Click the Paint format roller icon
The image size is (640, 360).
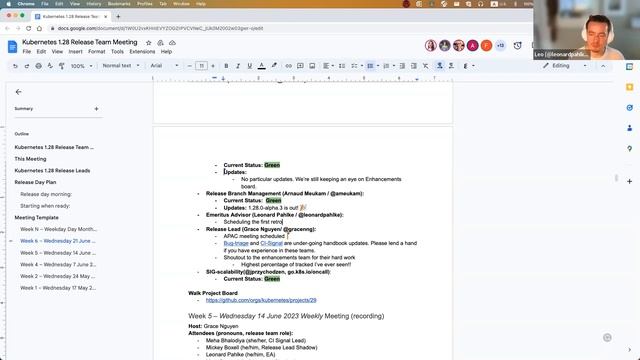pos(62,66)
